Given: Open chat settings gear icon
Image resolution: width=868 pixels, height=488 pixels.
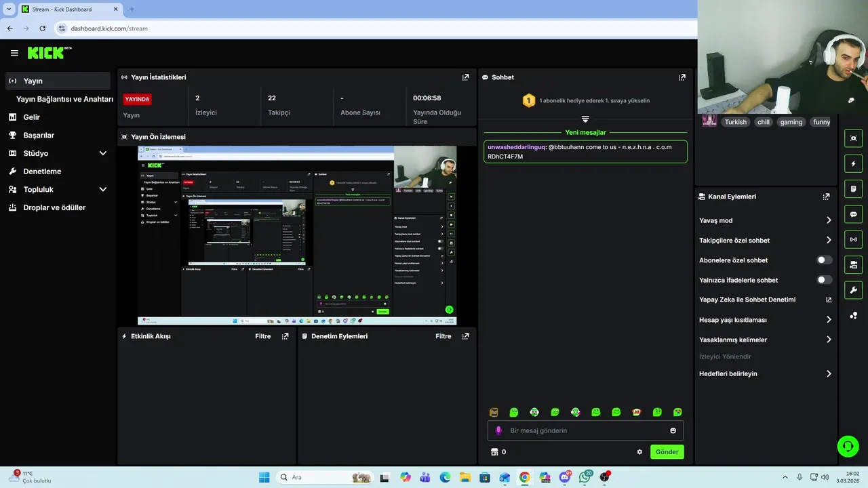Looking at the screenshot, I should tap(639, 452).
